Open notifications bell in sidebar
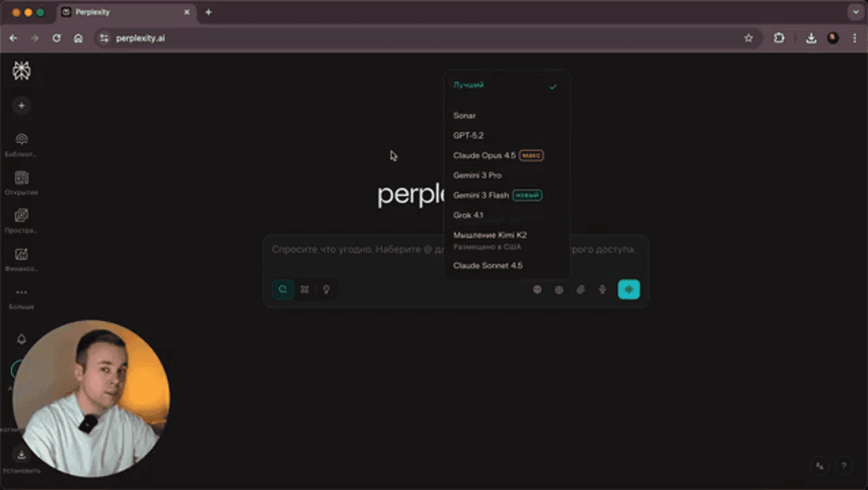The height and width of the screenshot is (490, 868). (22, 339)
